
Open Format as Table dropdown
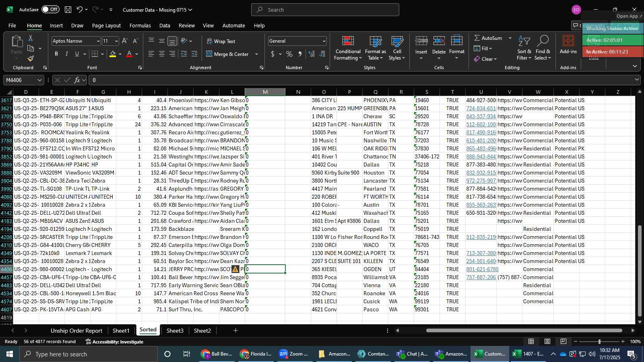point(376,48)
